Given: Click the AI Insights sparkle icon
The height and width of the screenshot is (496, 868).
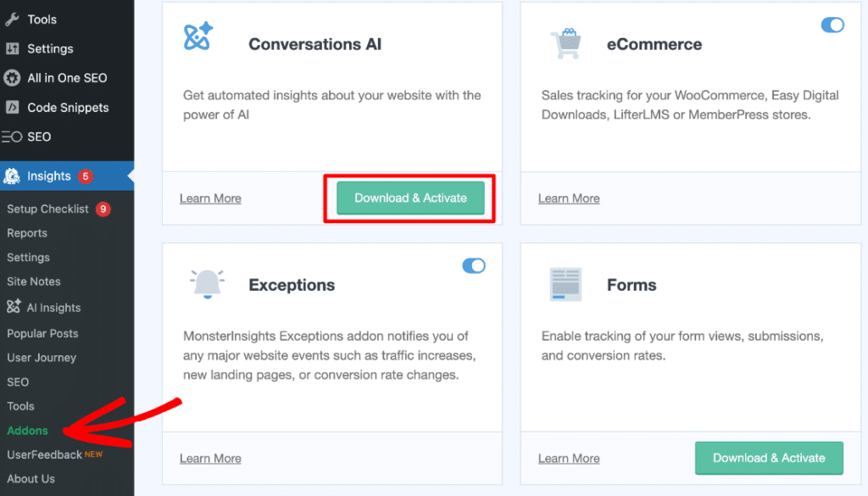Looking at the screenshot, I should point(14,307).
